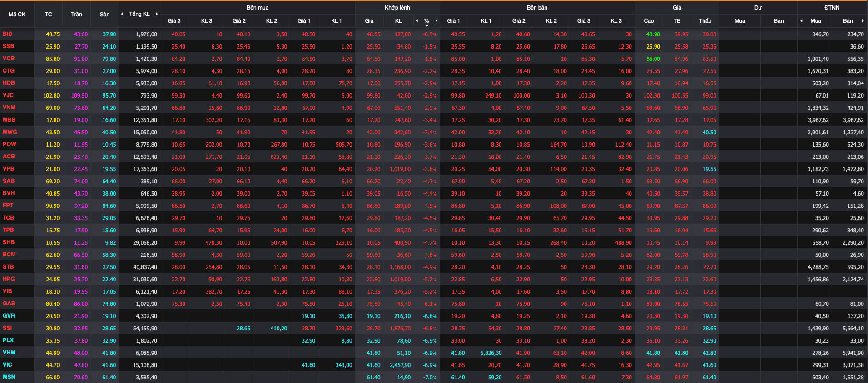Open the POW stock ticker
The width and height of the screenshot is (868, 383).
10,144
